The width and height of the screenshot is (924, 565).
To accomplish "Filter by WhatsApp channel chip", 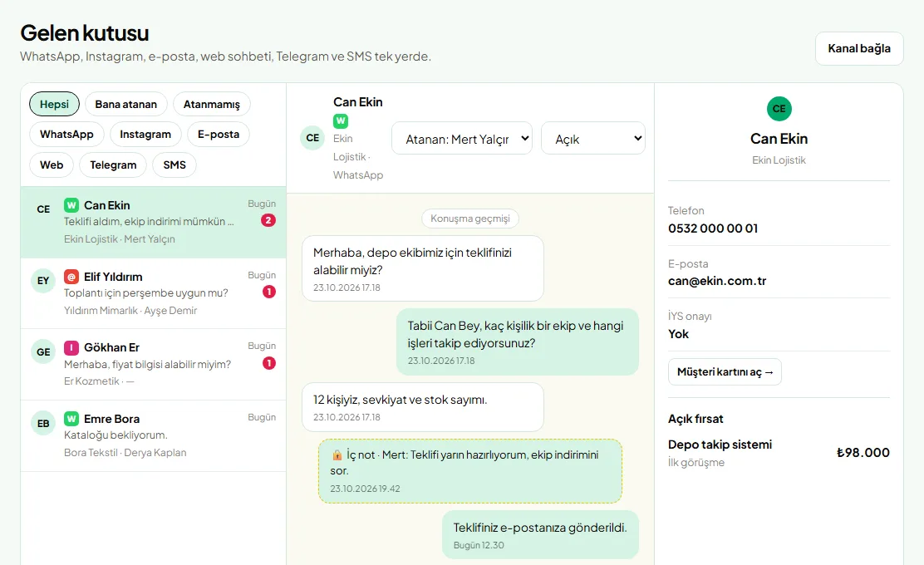I will tap(66, 135).
